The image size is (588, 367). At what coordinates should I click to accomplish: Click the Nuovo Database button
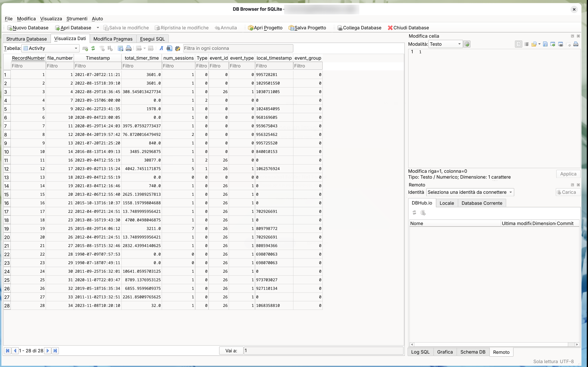click(28, 28)
